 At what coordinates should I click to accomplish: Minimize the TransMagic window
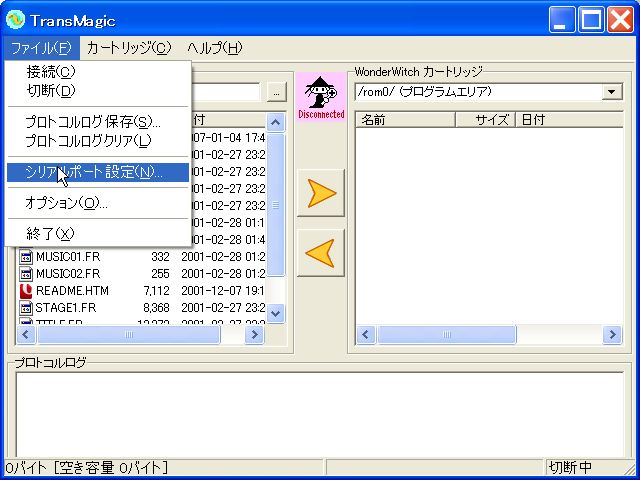pos(561,19)
